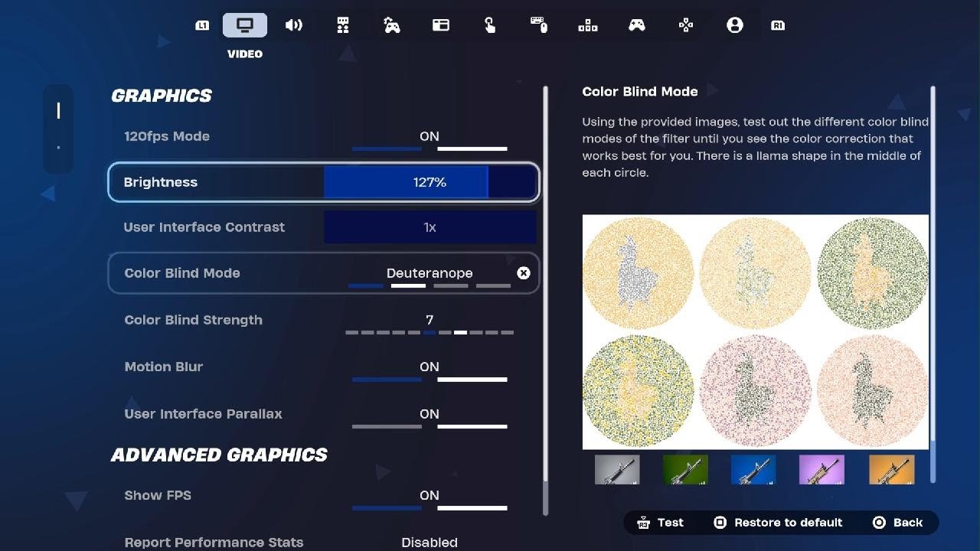Click Restore to default button
Viewport: 980px width, 551px height.
[778, 523]
